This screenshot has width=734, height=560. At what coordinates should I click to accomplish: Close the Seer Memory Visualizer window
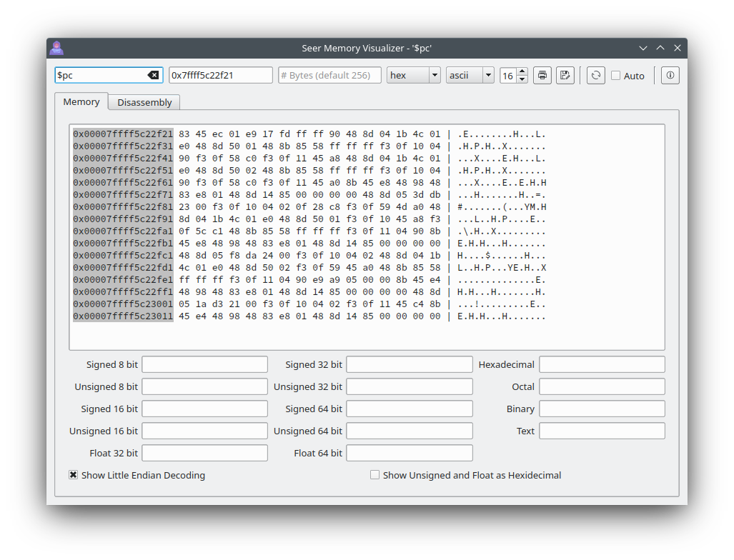(x=677, y=48)
